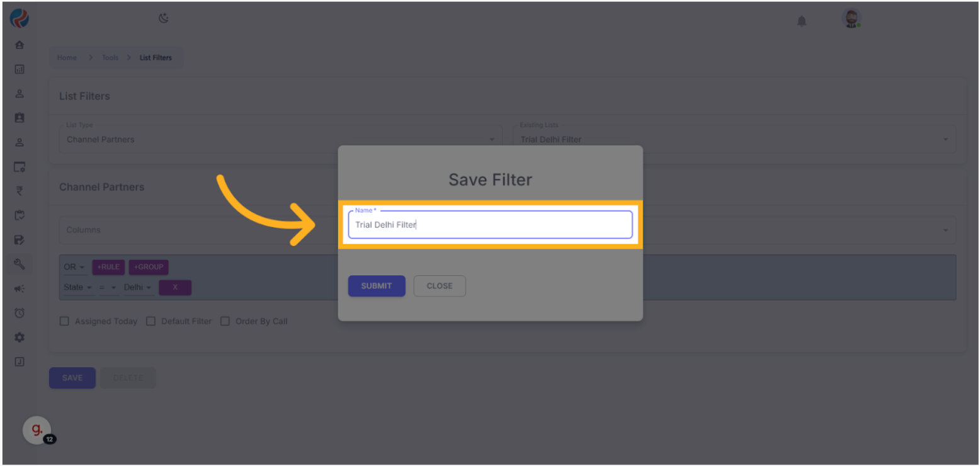Go to Home in the breadcrumb
The height and width of the screenshot is (466, 980).
click(67, 58)
